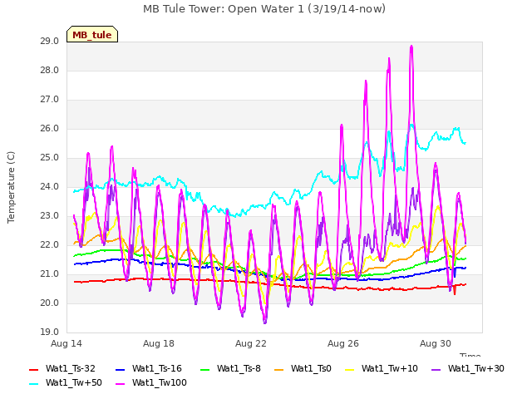Select the Wat1_Tw+50 legend label

pos(74,382)
